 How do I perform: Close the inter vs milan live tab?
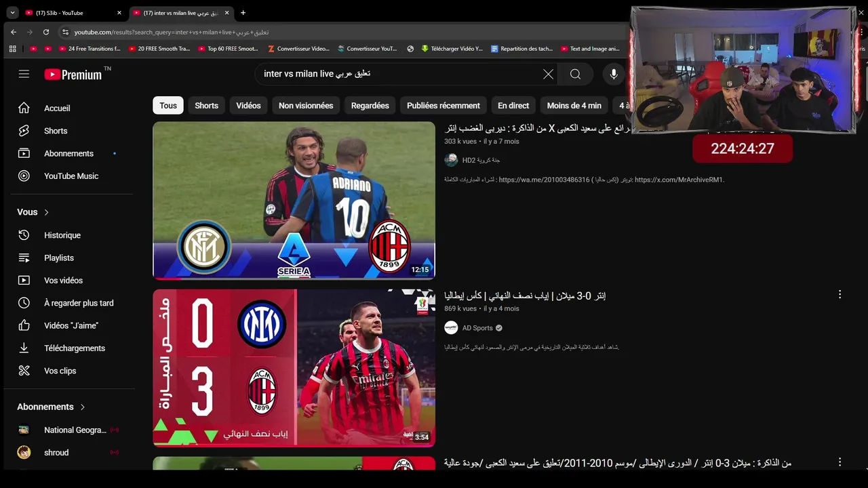[226, 13]
